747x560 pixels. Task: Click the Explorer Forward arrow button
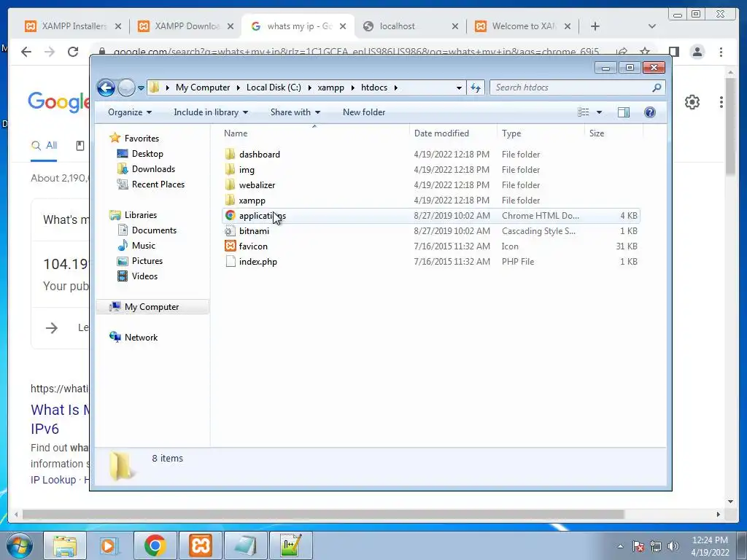(x=126, y=87)
